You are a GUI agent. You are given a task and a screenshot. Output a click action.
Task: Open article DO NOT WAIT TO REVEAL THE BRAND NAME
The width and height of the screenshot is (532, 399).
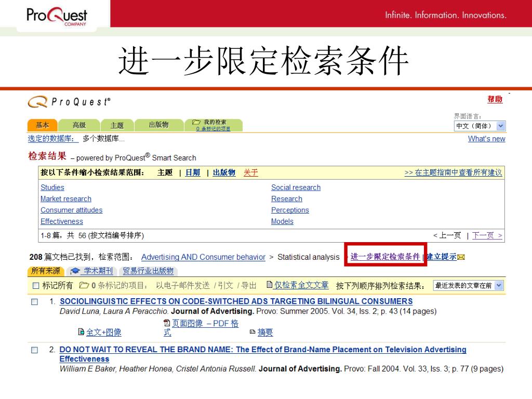[x=262, y=354]
